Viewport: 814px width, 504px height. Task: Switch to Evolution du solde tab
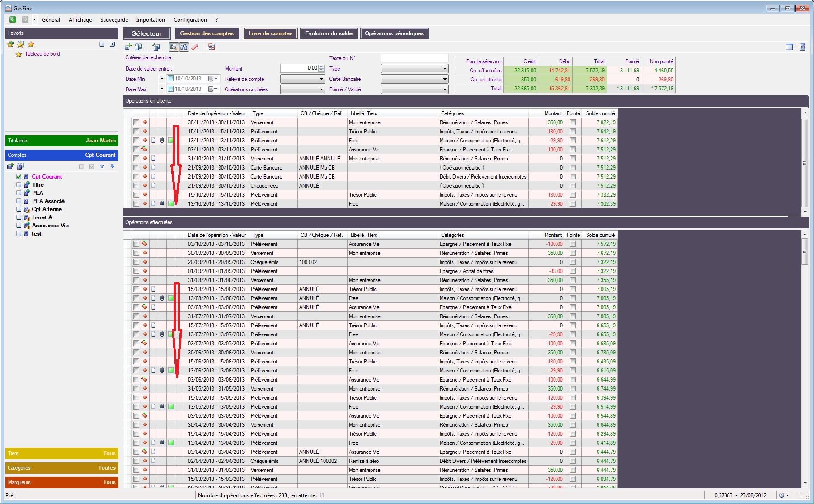pyautogui.click(x=329, y=33)
